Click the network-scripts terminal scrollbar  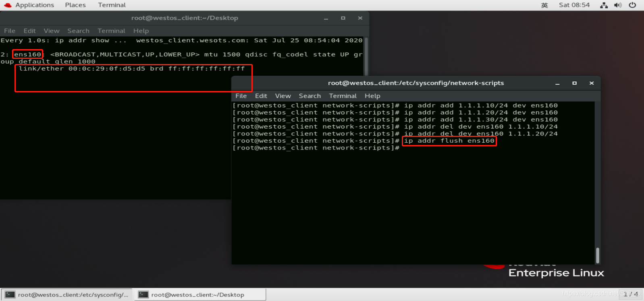(597, 255)
